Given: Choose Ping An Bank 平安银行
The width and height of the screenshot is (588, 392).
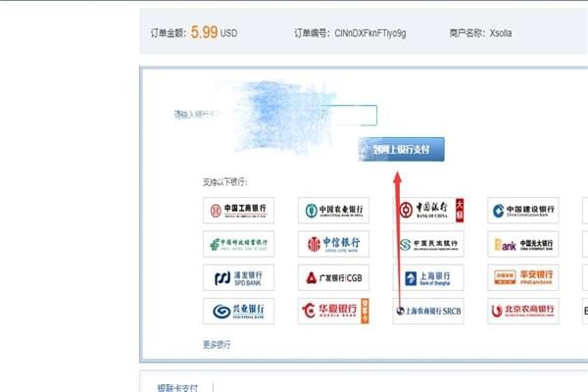Looking at the screenshot, I should tap(524, 277).
